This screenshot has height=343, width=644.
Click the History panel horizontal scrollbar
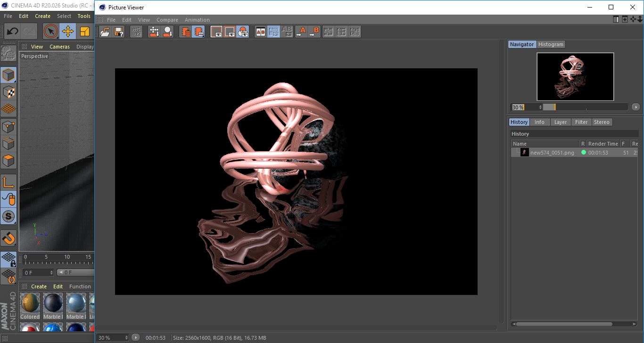[x=563, y=324]
